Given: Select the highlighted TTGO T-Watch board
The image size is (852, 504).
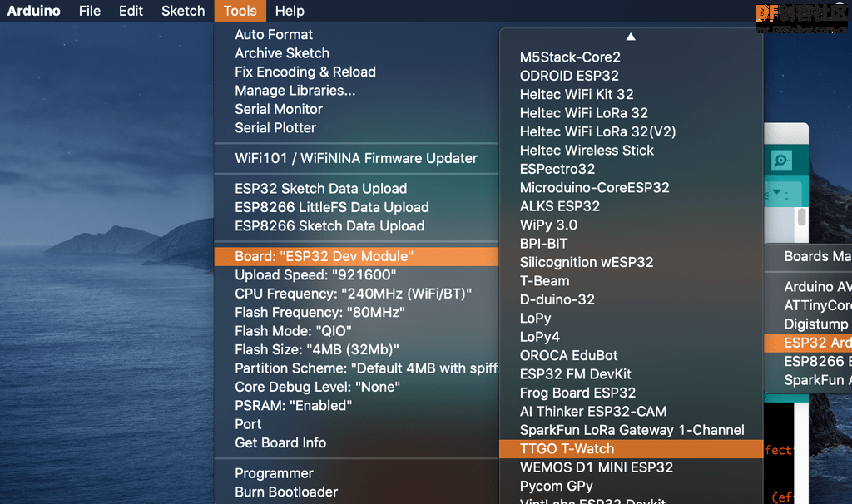Looking at the screenshot, I should point(632,448).
